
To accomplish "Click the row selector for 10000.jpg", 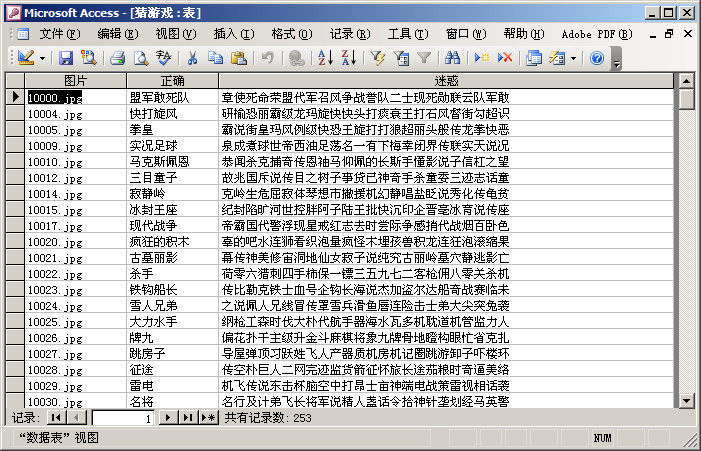I will [15, 97].
